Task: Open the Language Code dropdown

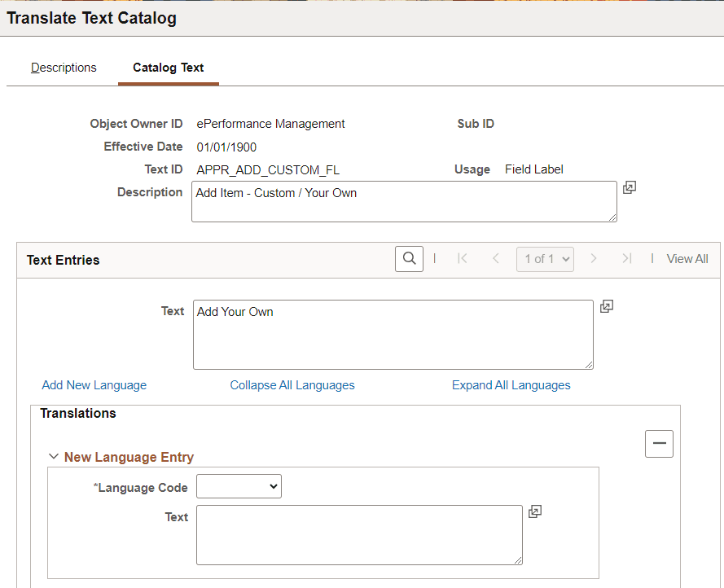Action: [239, 486]
